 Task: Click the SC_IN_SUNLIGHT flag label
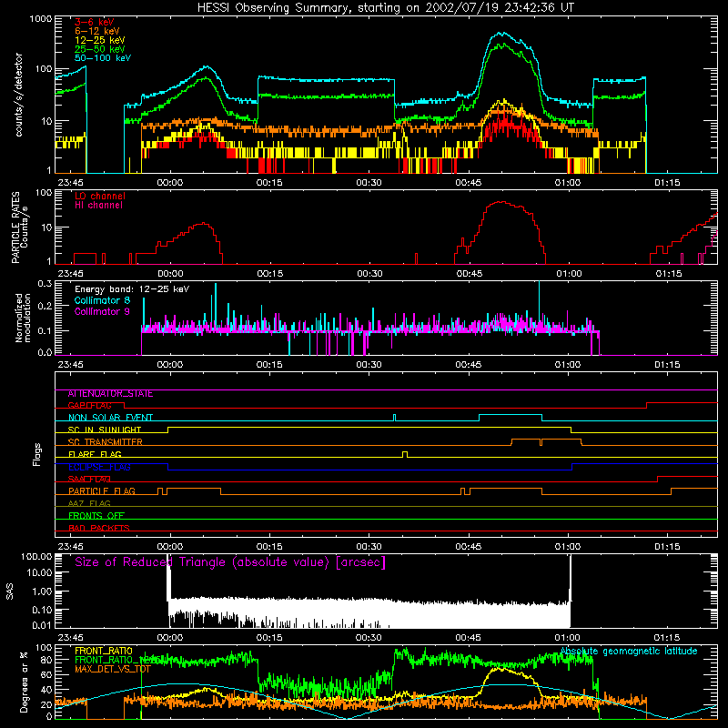coord(105,430)
